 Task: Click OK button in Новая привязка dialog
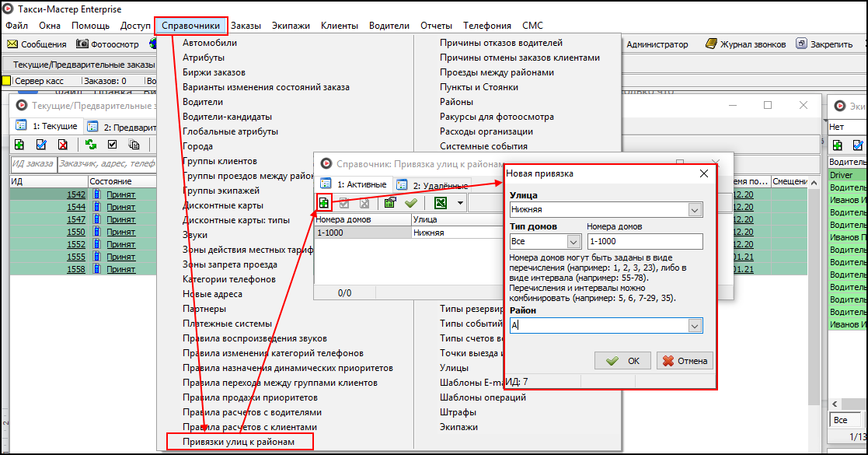click(622, 361)
